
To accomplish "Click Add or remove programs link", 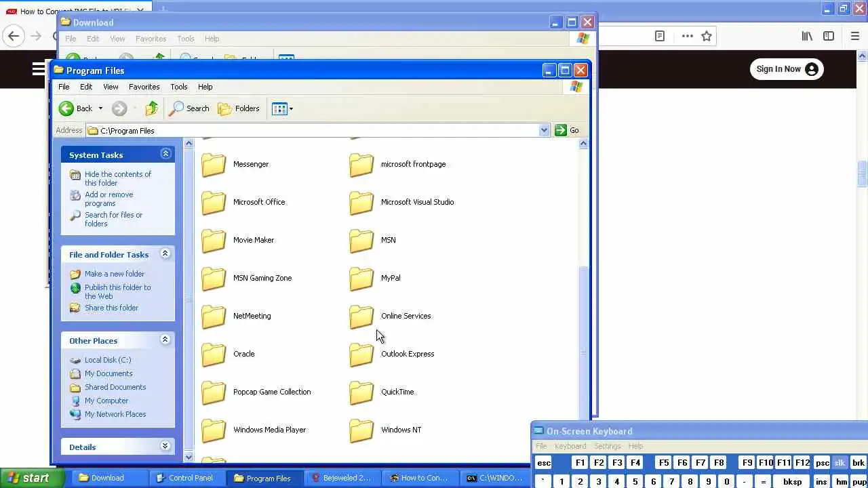I will click(x=109, y=199).
